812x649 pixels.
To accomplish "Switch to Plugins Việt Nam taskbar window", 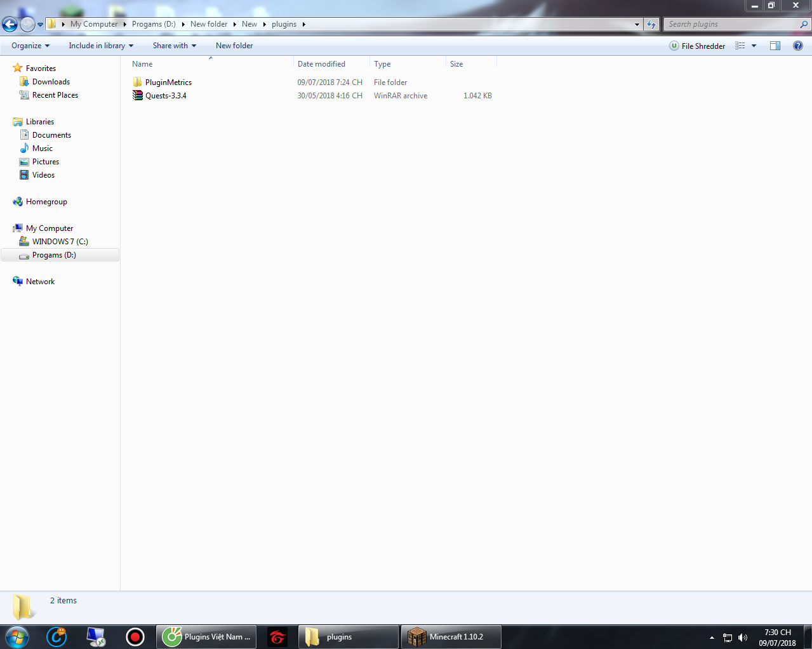I will point(206,637).
